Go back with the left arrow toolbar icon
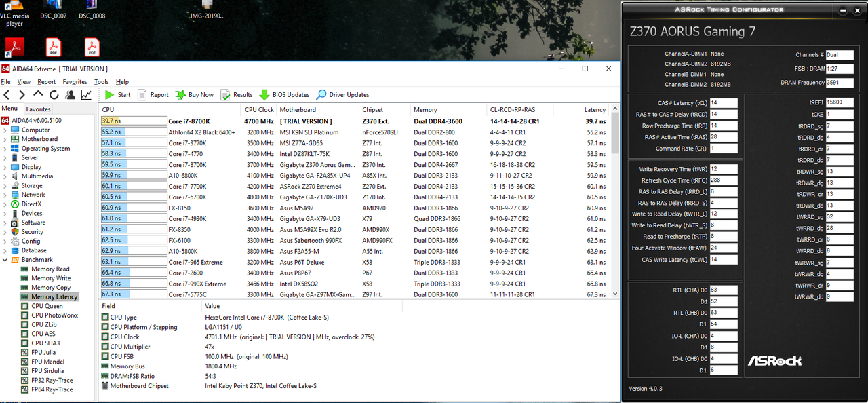This screenshot has width=868, height=403. coord(7,95)
